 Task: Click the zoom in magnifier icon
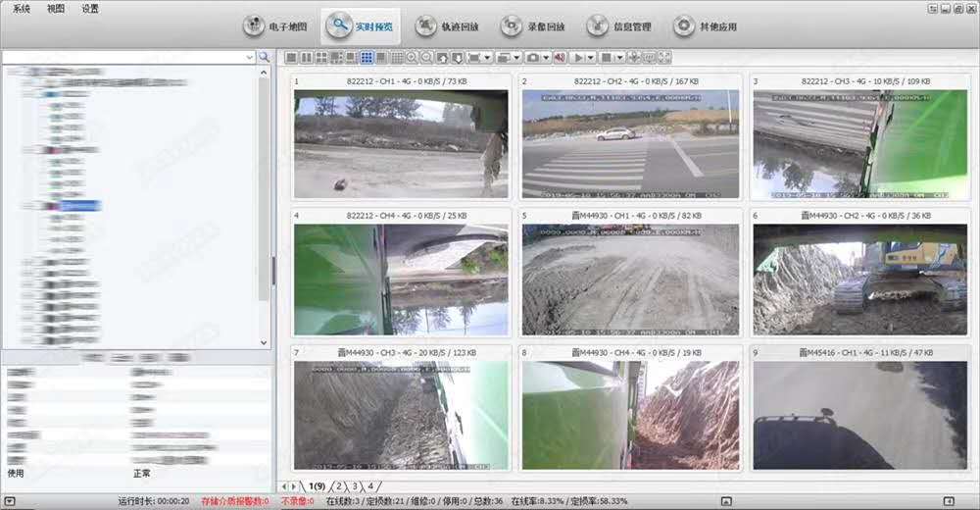tap(413, 58)
